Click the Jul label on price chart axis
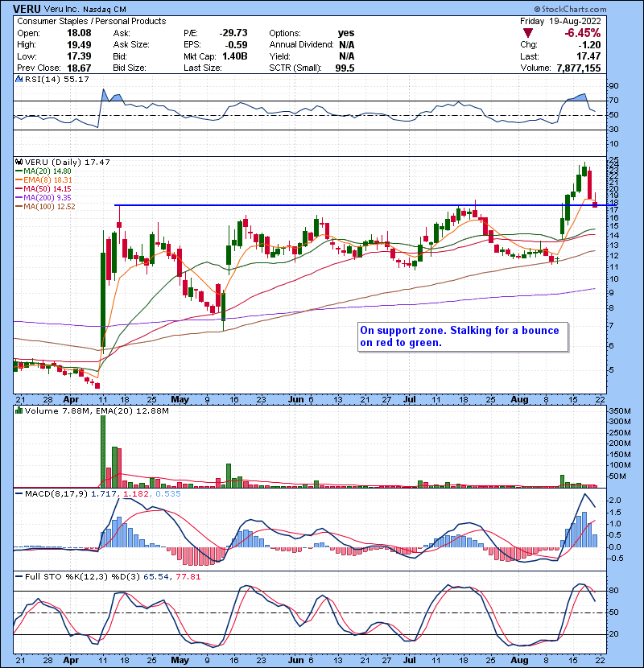 [410, 400]
